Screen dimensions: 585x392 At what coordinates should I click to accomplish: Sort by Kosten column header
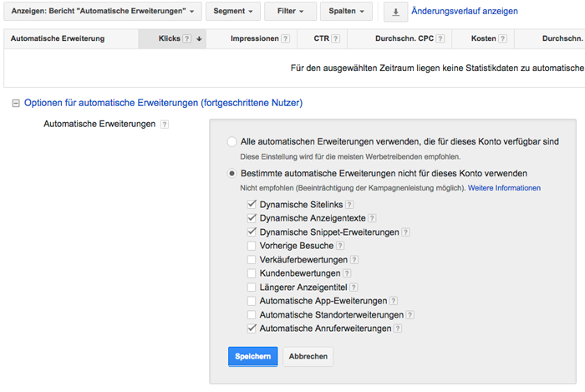click(x=484, y=38)
